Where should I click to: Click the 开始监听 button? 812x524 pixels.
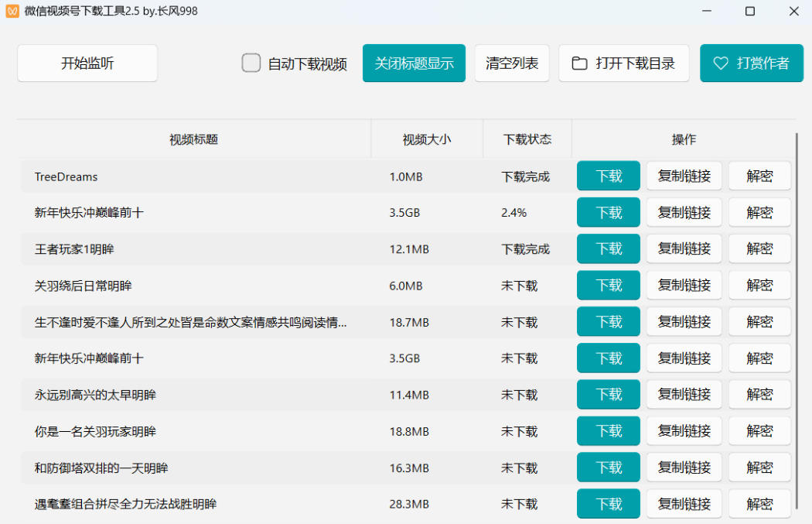click(x=87, y=63)
